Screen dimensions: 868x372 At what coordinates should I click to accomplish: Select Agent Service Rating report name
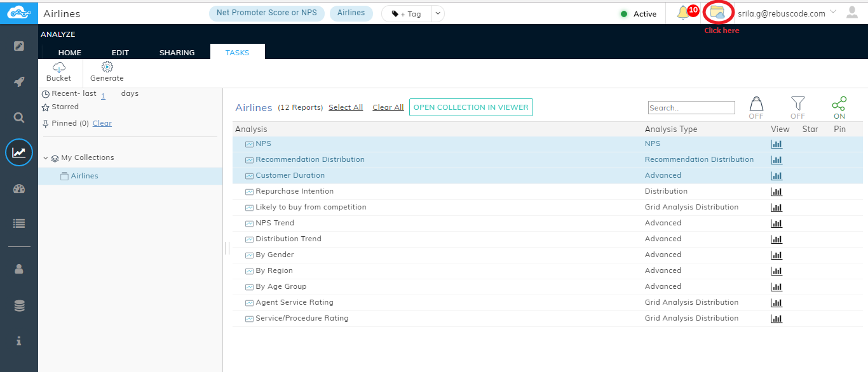click(295, 302)
